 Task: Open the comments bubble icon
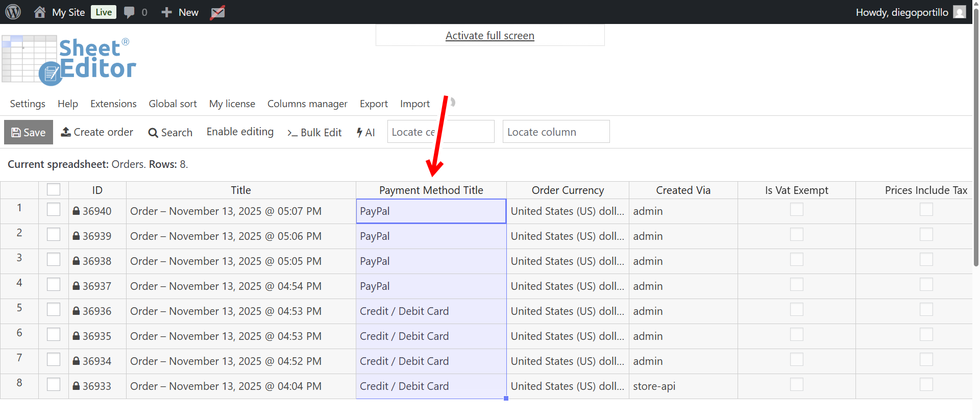(130, 12)
